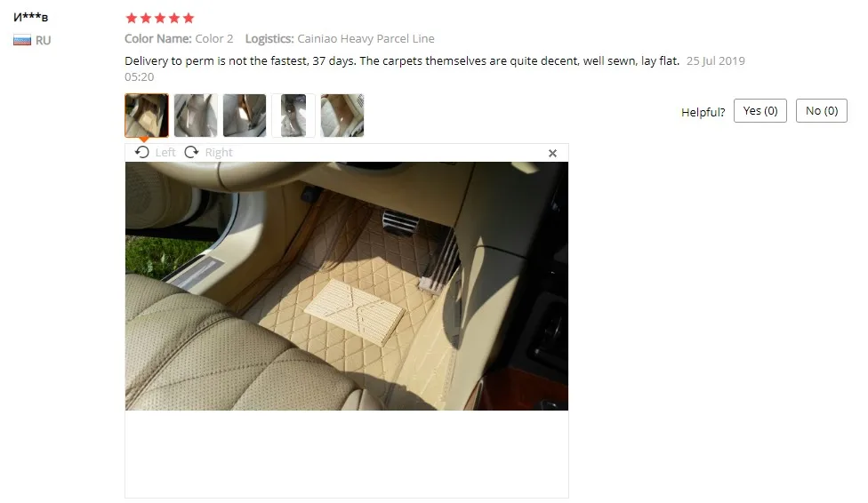Show the fourth narrow photo thumbnail
The width and height of the screenshot is (868, 503).
tap(293, 116)
